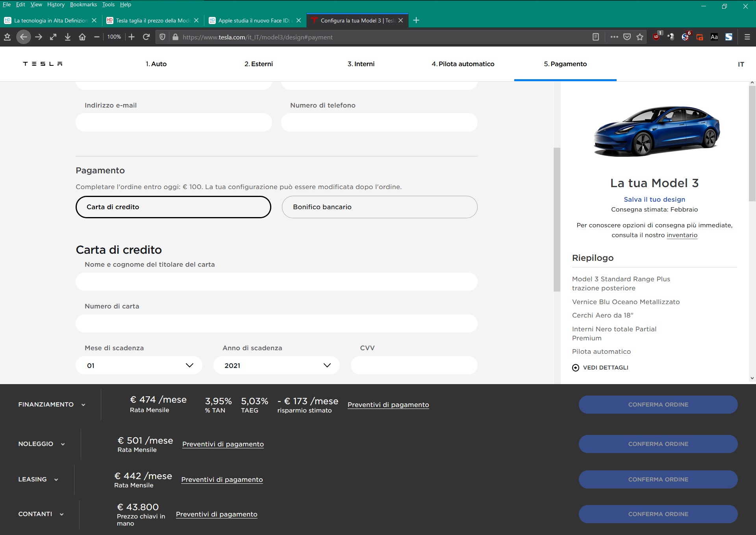The width and height of the screenshot is (756, 535).
Task: Expand the CONTANTI section
Action: [x=41, y=514]
